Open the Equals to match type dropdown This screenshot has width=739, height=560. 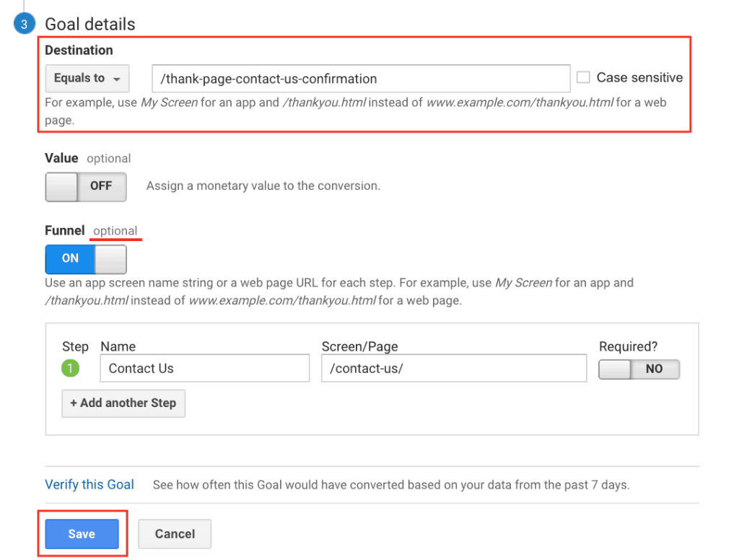click(x=87, y=78)
